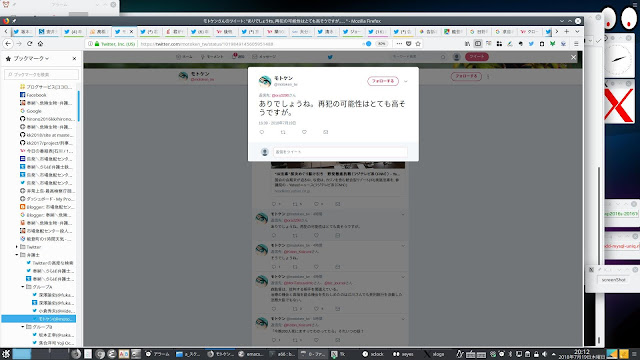Image resolution: width=640 pixels, height=360 pixels.
Task: Open the Twitter メッセージ nav link
Action: coord(264,57)
